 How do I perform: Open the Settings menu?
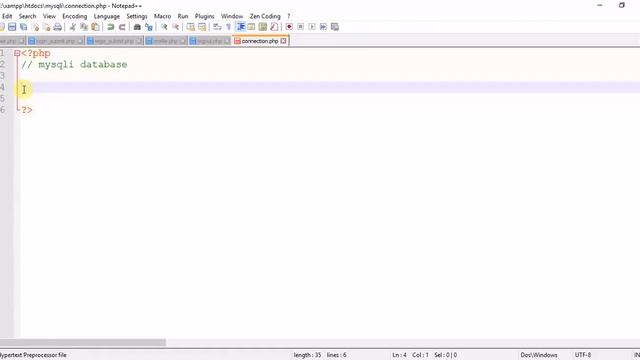pyautogui.click(x=137, y=16)
